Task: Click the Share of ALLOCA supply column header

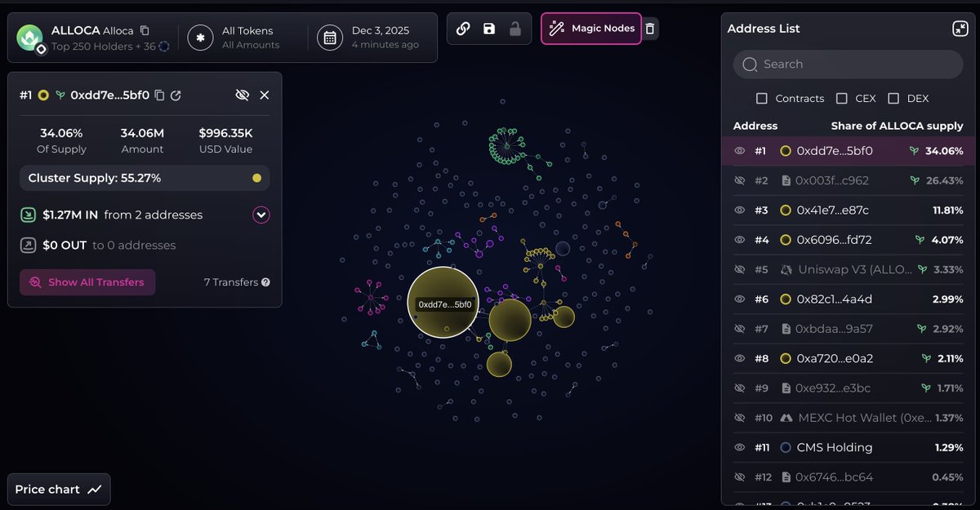Action: 897,126
